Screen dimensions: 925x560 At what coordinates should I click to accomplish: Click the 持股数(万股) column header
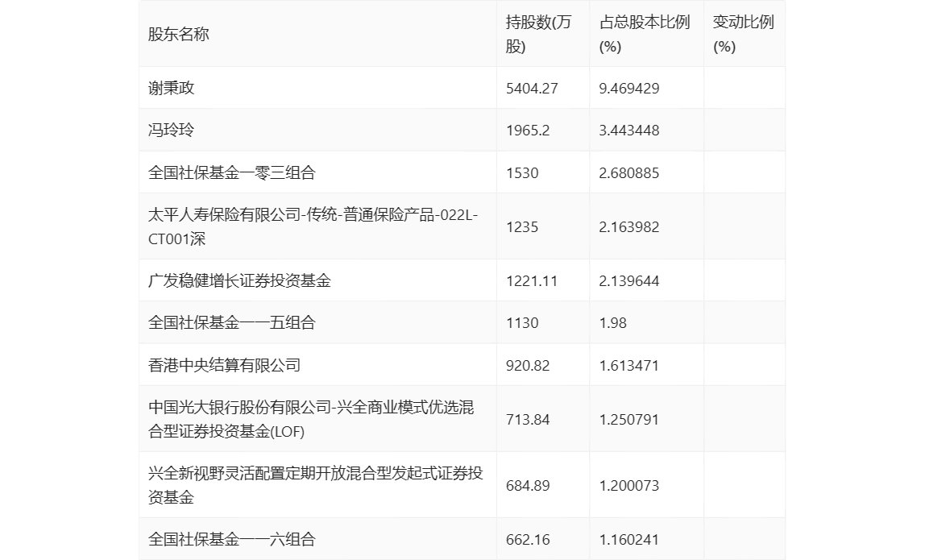click(x=538, y=34)
